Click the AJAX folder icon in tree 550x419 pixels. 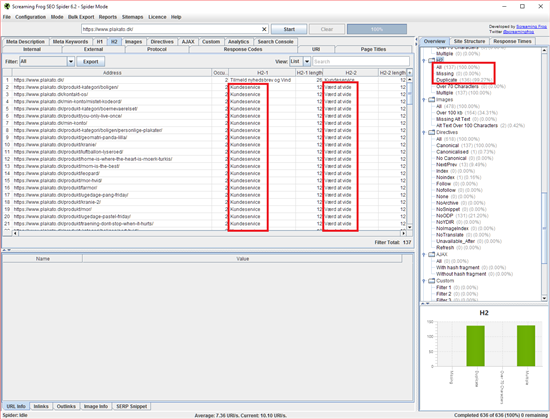tap(432, 254)
